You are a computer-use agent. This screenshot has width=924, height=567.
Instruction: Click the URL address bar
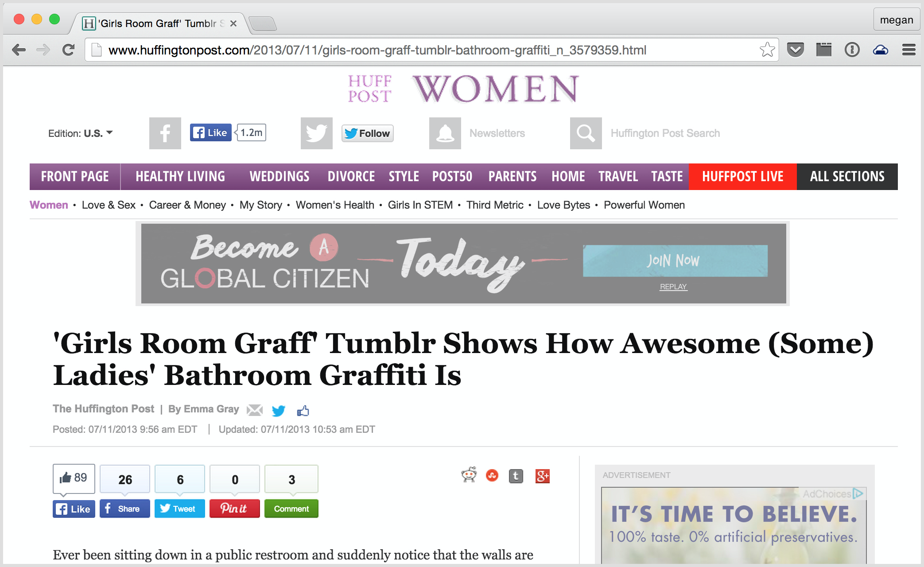[431, 50]
